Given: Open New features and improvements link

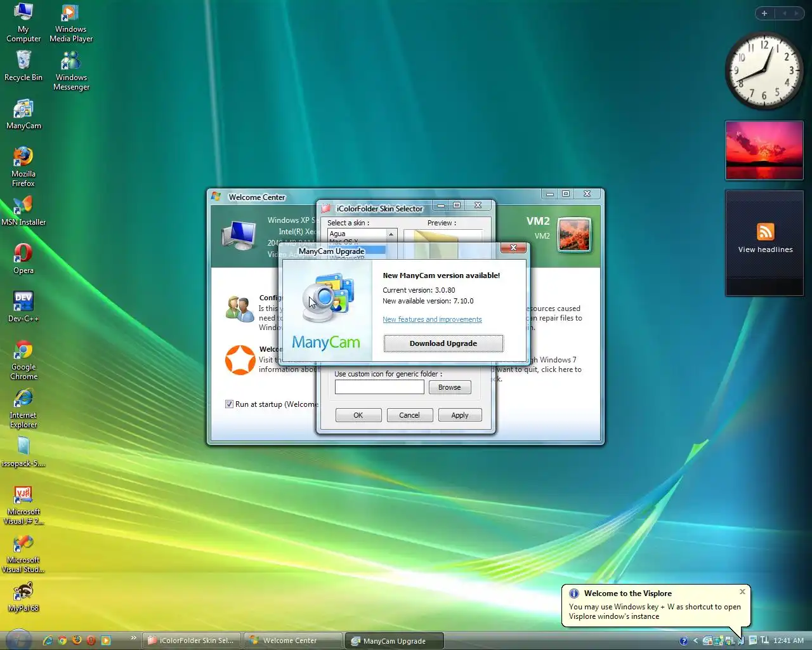Looking at the screenshot, I should tap(432, 319).
